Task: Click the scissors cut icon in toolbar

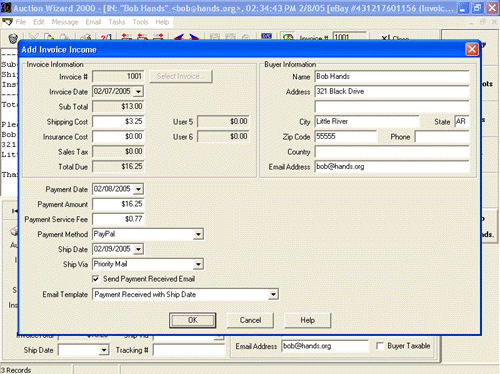Action: 33,37
